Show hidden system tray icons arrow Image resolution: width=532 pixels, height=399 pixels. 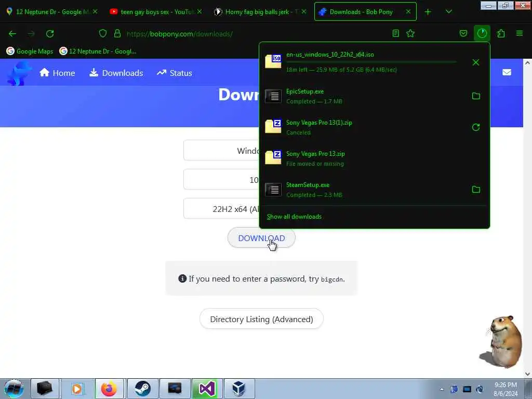(442, 389)
